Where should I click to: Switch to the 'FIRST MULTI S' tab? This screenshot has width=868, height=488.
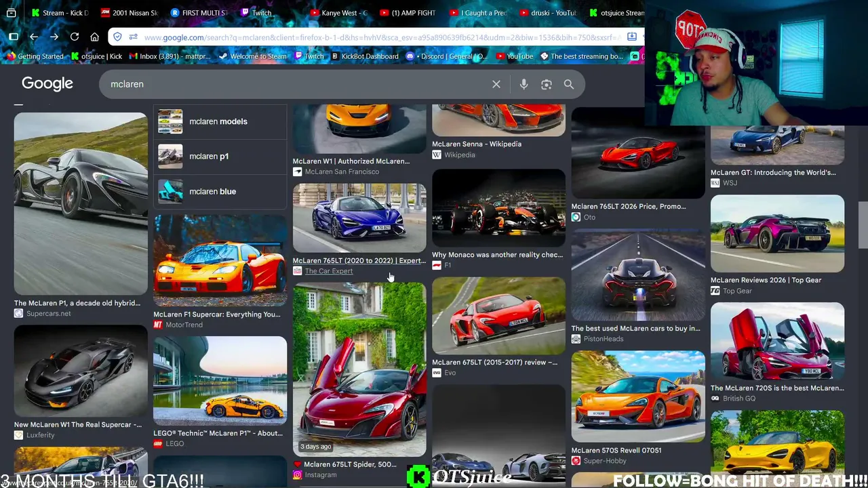click(x=199, y=13)
